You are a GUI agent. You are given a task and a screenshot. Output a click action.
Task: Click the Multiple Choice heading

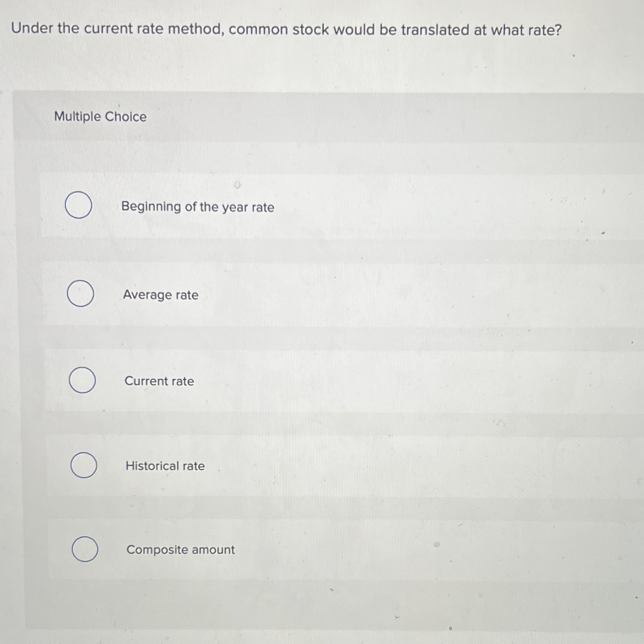(99, 117)
